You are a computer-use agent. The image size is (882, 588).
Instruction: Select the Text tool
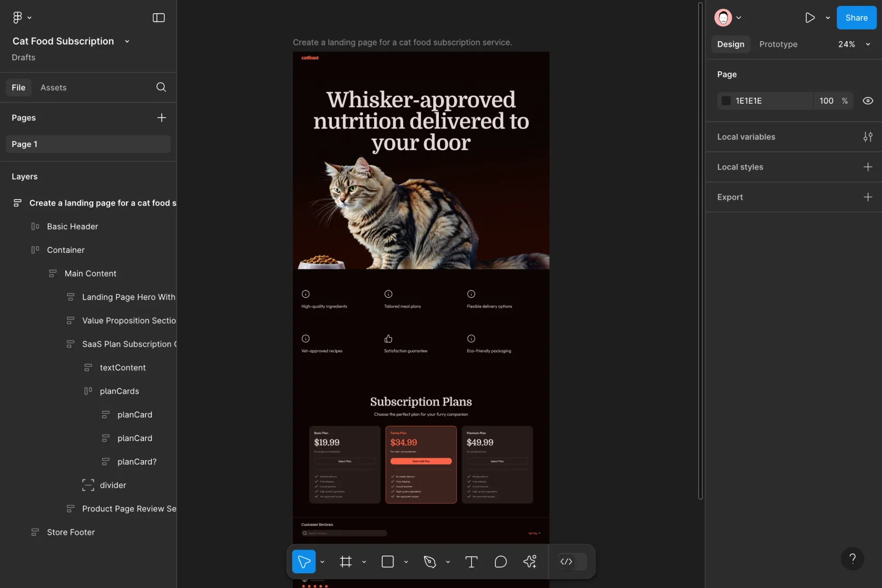click(471, 562)
